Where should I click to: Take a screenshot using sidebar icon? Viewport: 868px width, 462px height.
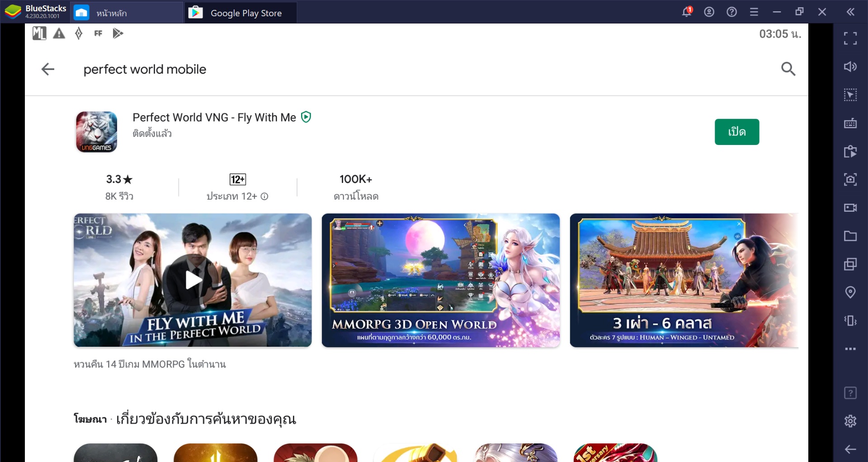[850, 179]
